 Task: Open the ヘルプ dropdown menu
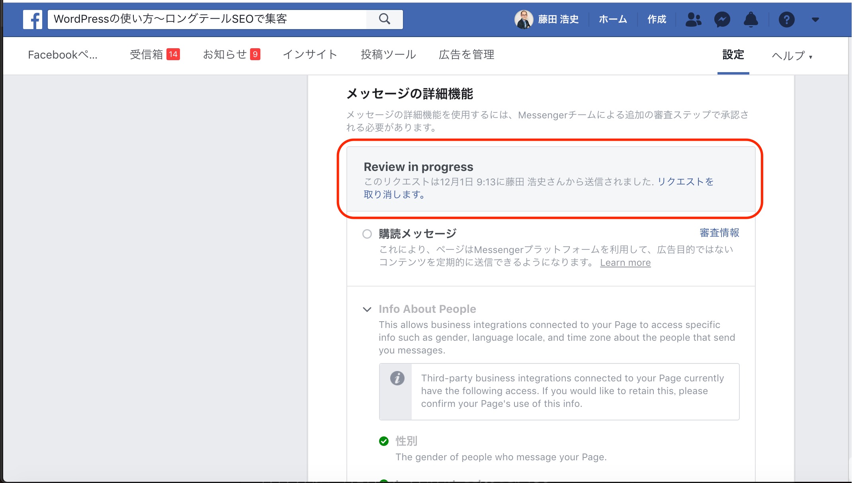[792, 55]
